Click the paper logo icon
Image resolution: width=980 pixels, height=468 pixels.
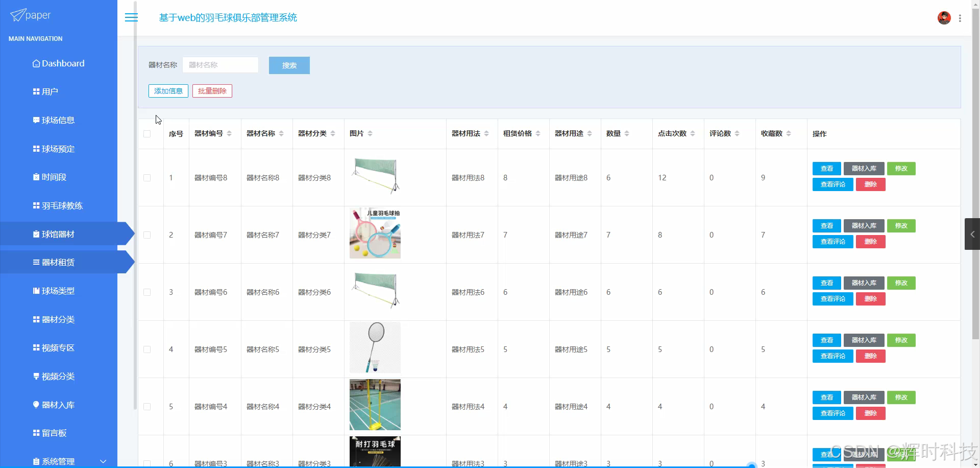pos(17,15)
